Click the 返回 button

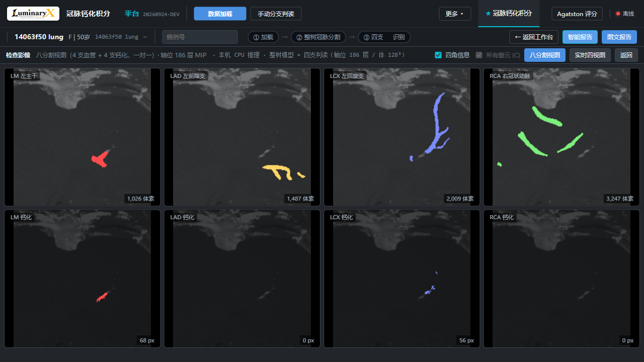coord(626,55)
